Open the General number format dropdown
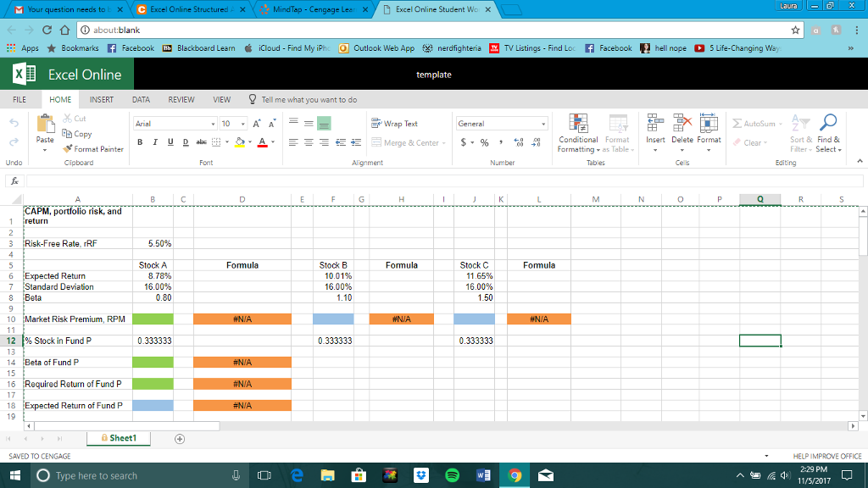 coord(544,123)
